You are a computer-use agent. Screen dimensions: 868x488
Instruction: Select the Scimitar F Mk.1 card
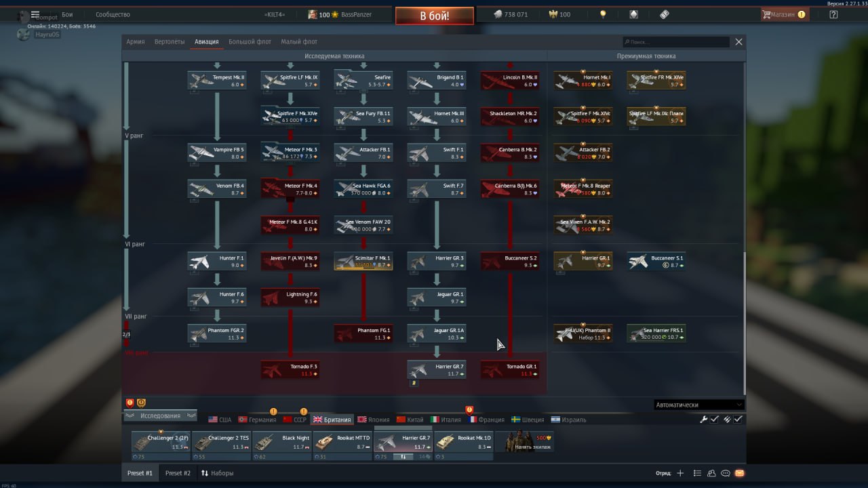363,261
